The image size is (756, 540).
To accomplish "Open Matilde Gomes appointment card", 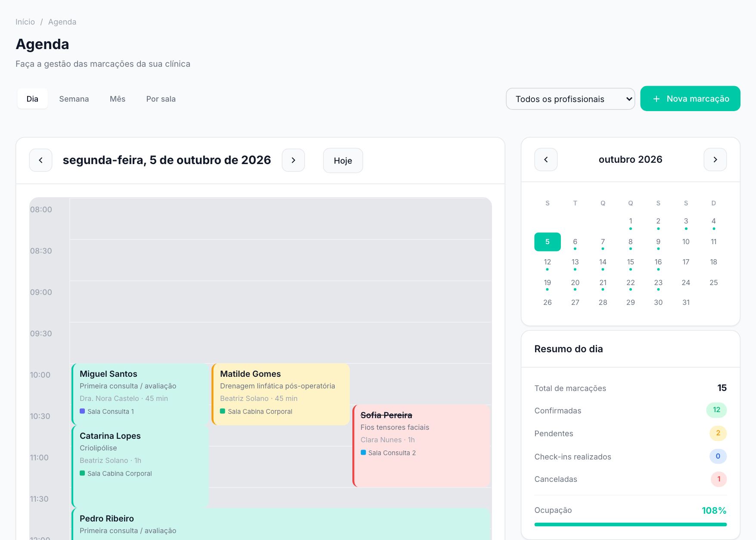I will click(x=280, y=394).
